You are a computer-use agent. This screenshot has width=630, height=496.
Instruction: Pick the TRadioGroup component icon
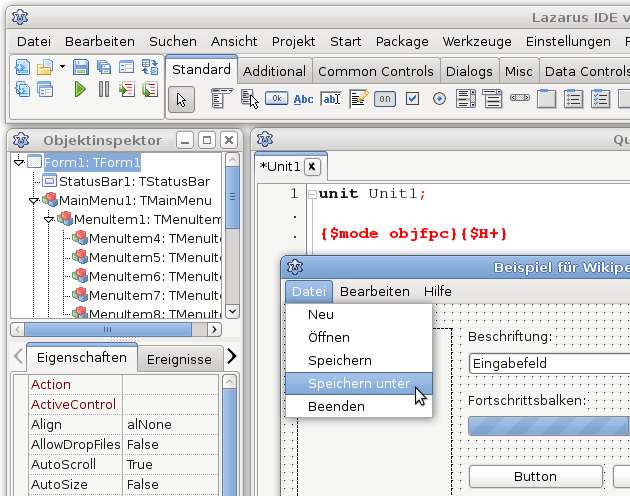pos(573,99)
